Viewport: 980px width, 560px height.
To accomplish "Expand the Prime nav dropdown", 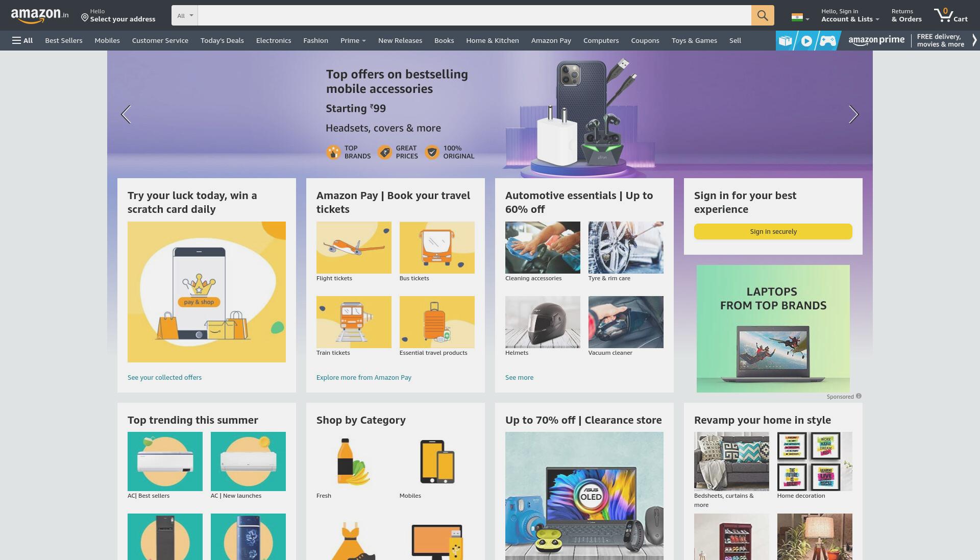I will (x=353, y=40).
